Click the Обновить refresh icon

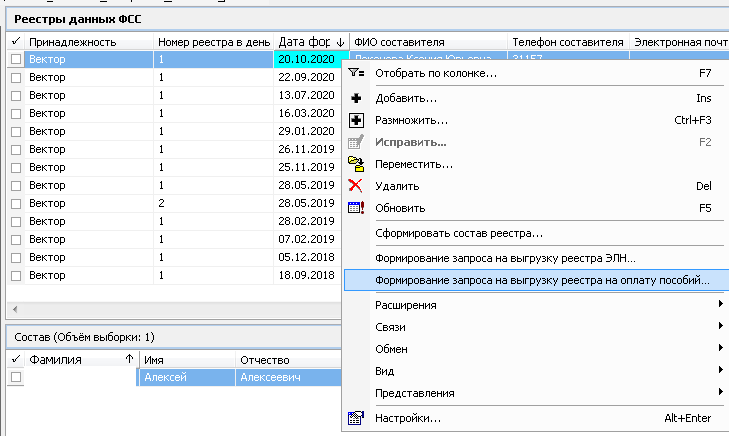356,208
